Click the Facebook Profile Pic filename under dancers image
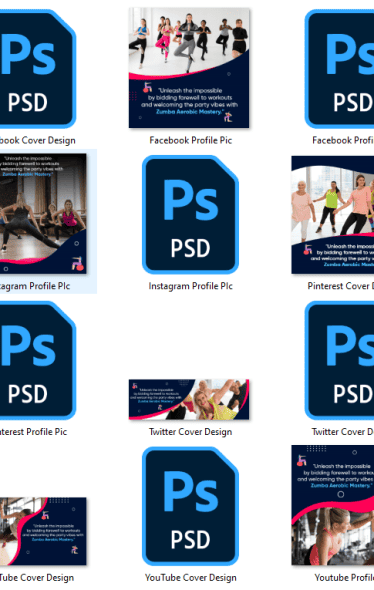 (x=190, y=140)
